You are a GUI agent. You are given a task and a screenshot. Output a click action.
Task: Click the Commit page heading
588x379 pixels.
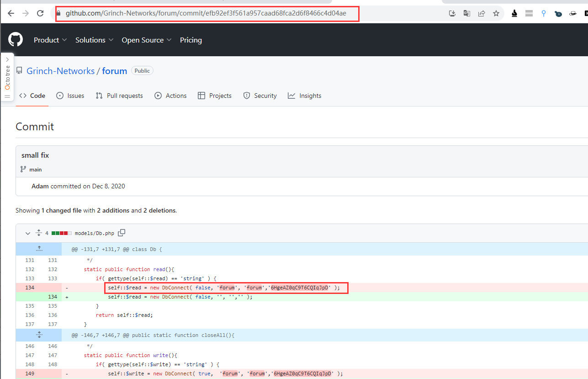[x=35, y=127]
